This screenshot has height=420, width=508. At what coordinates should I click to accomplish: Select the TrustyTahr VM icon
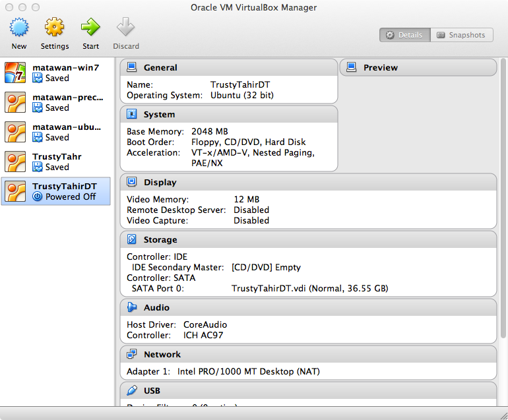click(x=15, y=162)
